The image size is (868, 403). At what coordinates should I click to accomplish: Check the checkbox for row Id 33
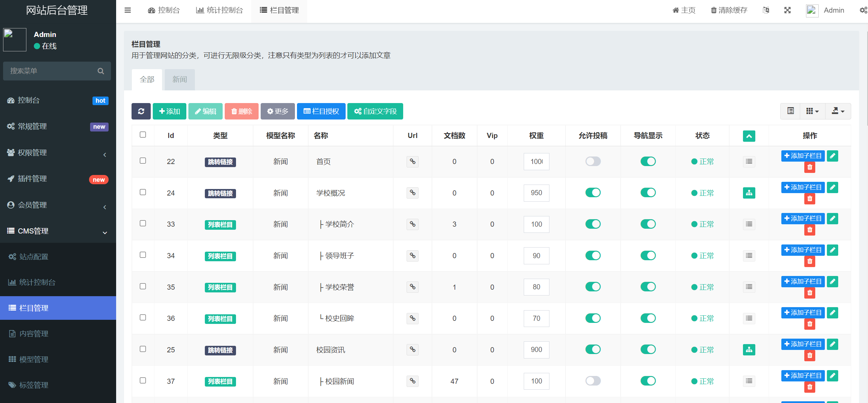[x=143, y=223]
